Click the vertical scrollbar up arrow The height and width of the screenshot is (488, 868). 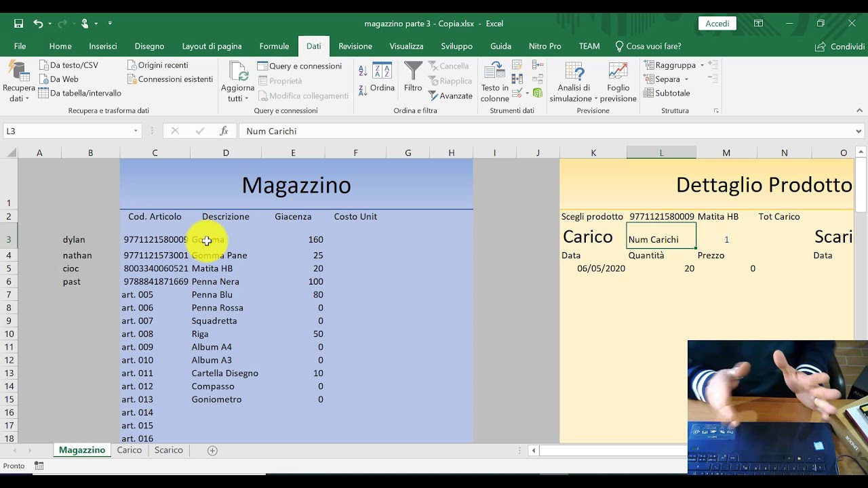(861, 152)
